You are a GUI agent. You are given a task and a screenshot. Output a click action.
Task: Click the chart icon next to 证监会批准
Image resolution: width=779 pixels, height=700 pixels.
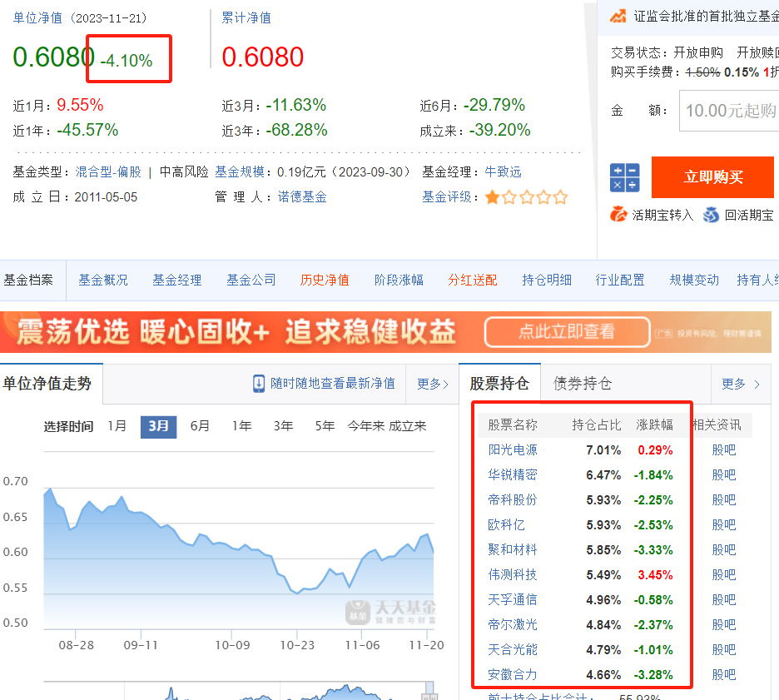pyautogui.click(x=618, y=16)
